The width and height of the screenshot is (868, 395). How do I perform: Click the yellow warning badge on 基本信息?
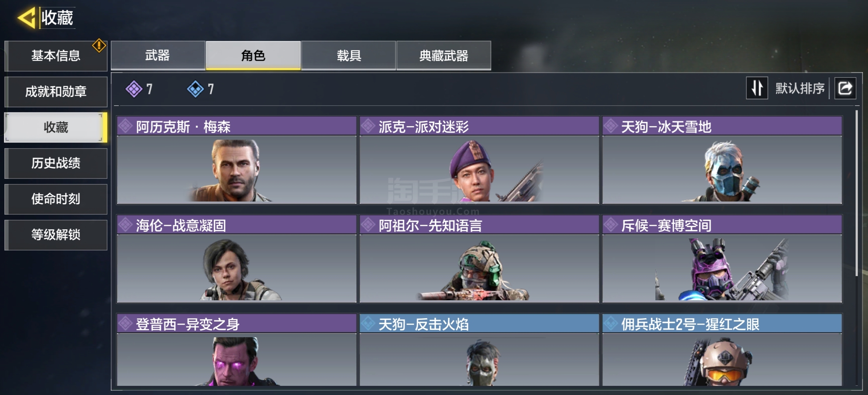tap(99, 46)
